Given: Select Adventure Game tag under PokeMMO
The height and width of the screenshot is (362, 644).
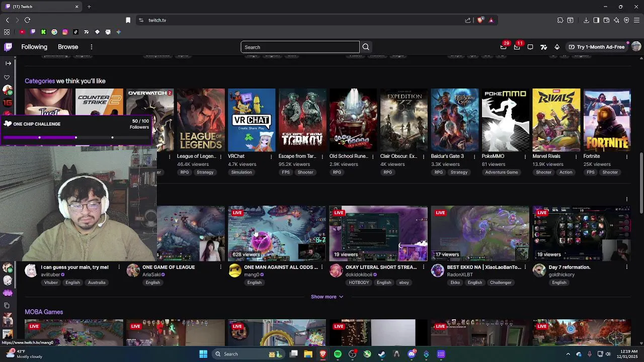Looking at the screenshot, I should point(502,172).
